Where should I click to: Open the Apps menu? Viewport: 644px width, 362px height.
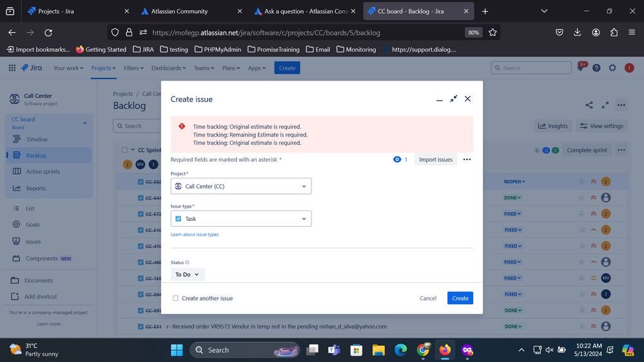[257, 68]
